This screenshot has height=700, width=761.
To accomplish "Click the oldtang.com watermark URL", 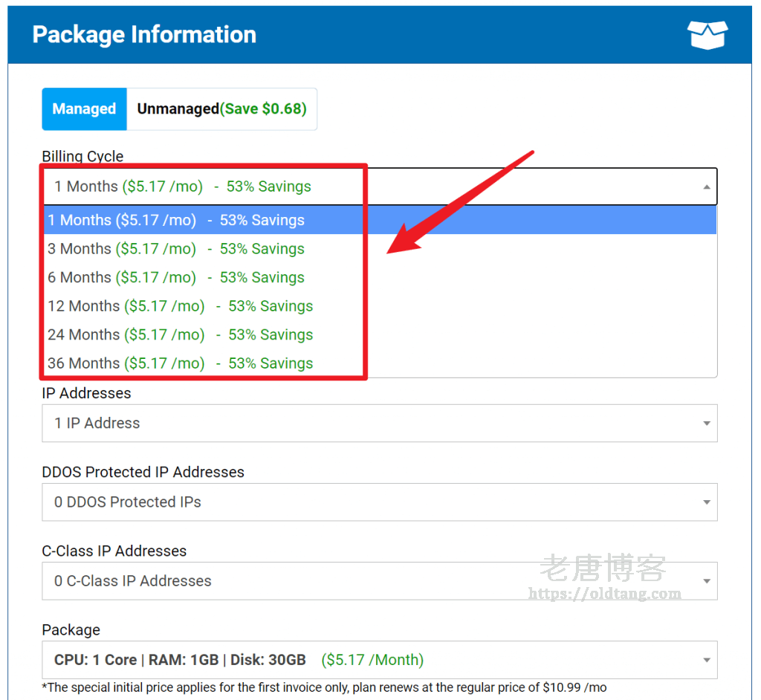I will (x=604, y=594).
